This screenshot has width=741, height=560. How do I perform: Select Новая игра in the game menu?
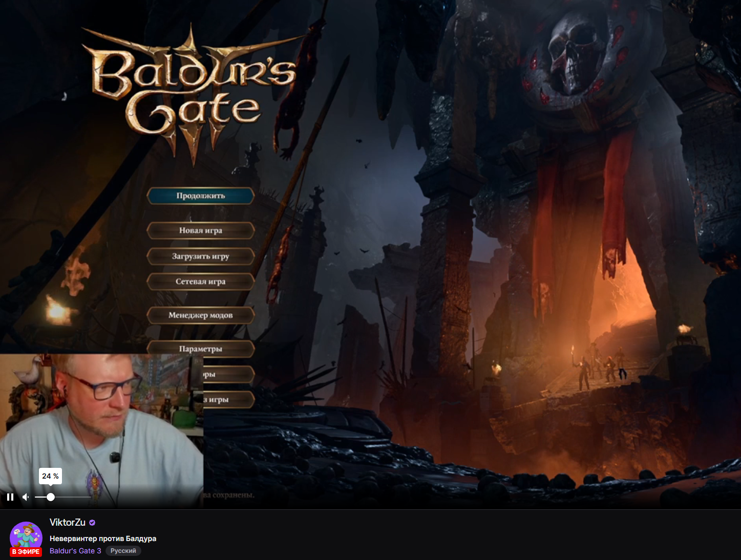pos(201,230)
